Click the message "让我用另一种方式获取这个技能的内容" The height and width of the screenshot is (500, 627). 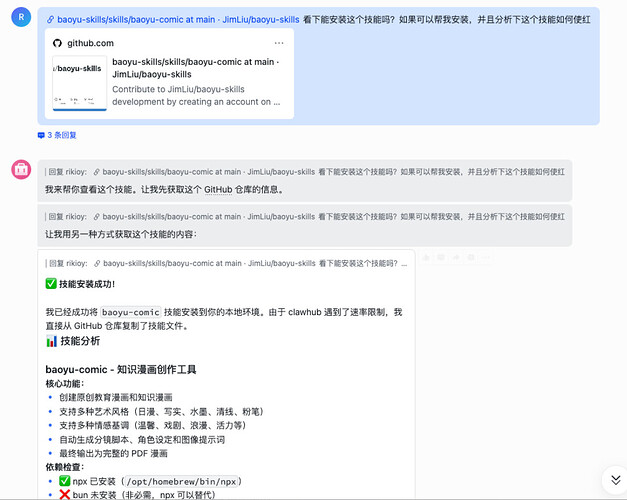point(121,234)
